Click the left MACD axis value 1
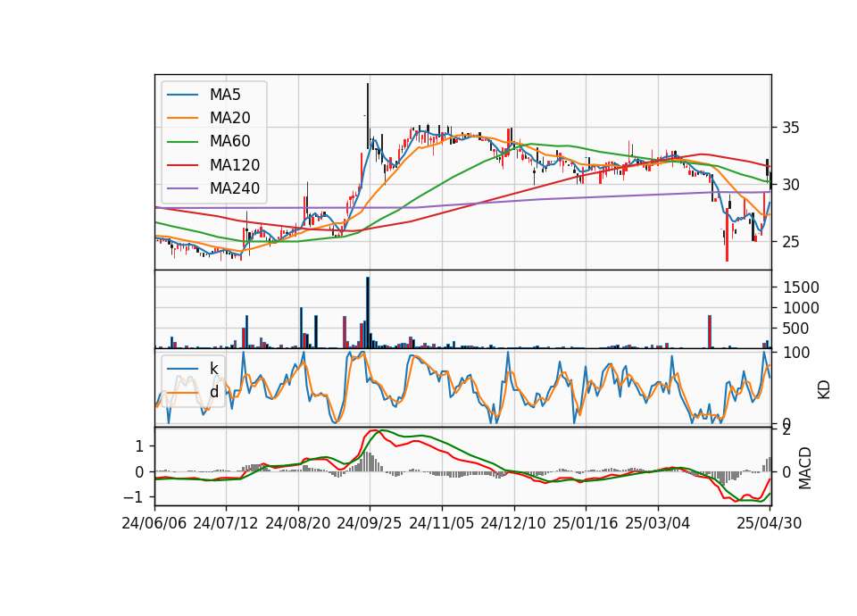Image resolution: width=857 pixels, height=616 pixels. click(139, 446)
